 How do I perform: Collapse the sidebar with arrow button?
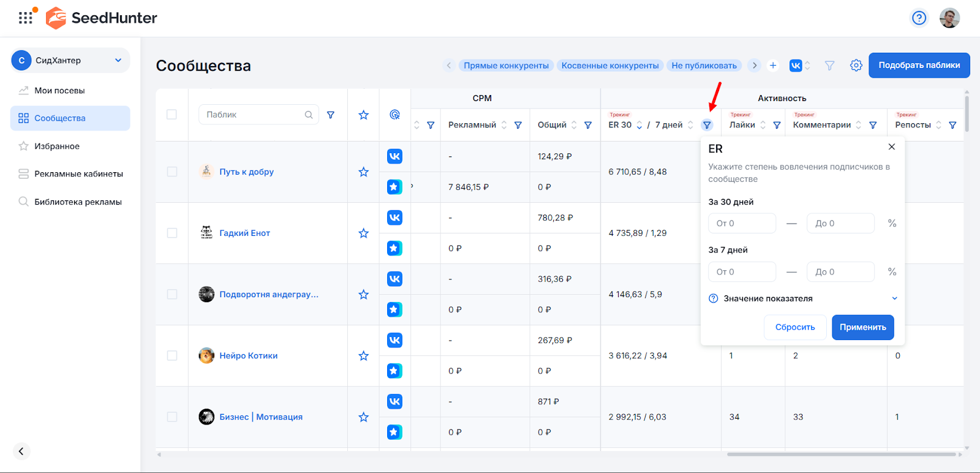tap(21, 452)
